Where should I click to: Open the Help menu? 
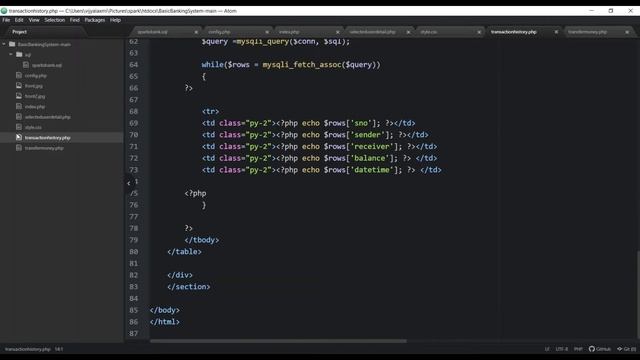(116, 20)
